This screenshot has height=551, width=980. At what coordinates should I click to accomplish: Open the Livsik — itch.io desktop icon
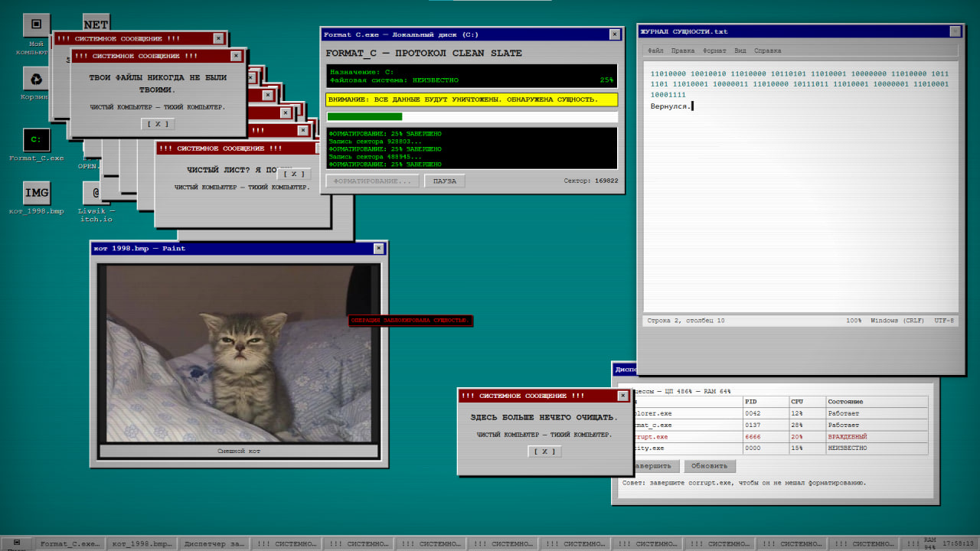click(96, 193)
